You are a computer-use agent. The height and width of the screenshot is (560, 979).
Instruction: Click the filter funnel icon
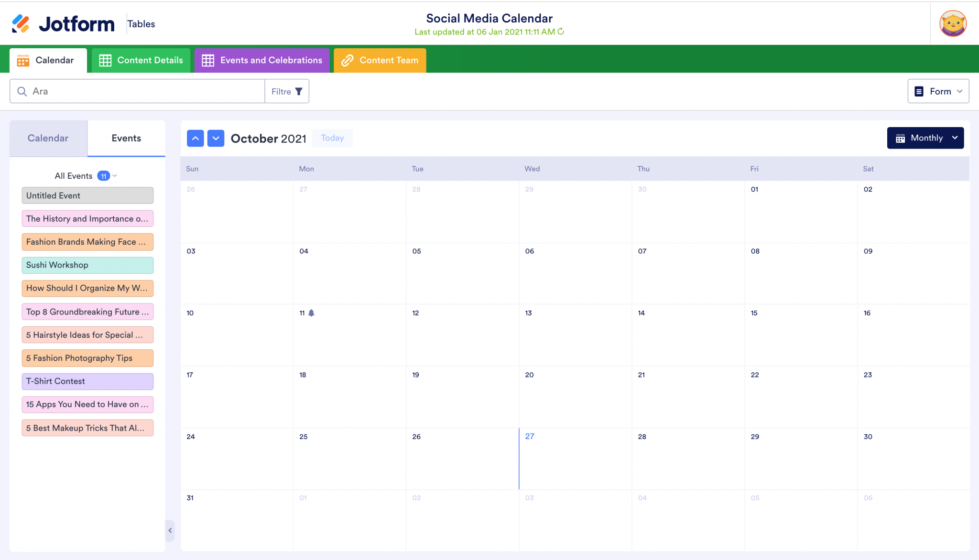click(299, 91)
